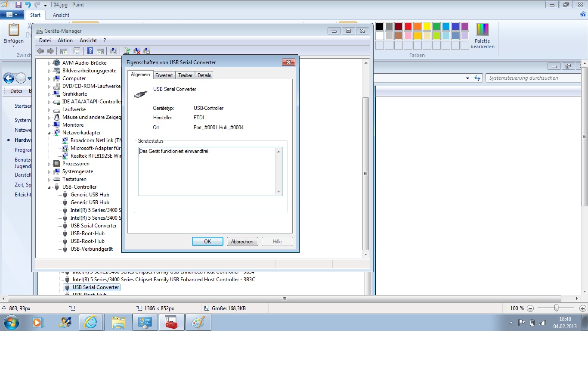Pick the yellow color swatch
This screenshot has width=588, height=367.
point(427,26)
